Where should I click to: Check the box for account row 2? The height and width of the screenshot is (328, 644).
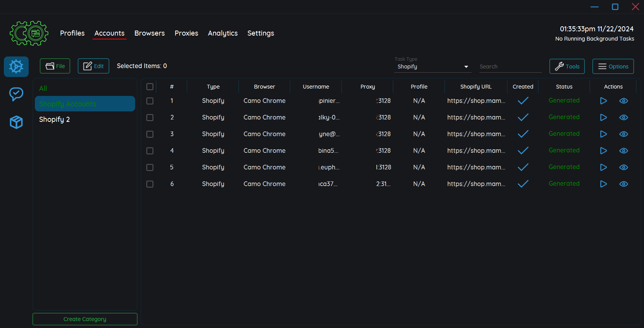pos(150,118)
